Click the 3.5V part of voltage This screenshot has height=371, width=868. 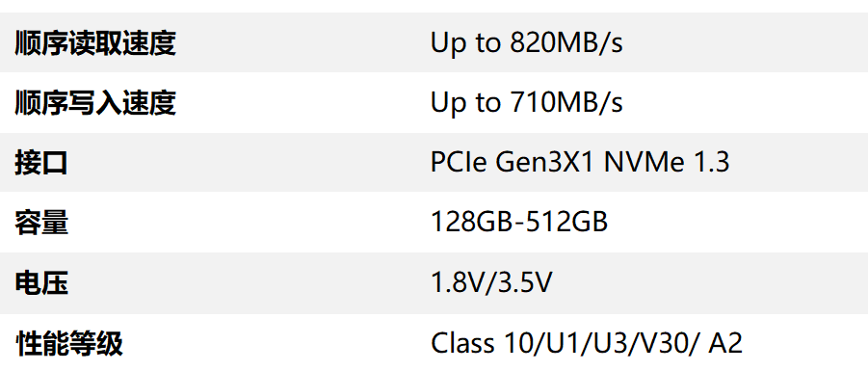click(x=525, y=283)
